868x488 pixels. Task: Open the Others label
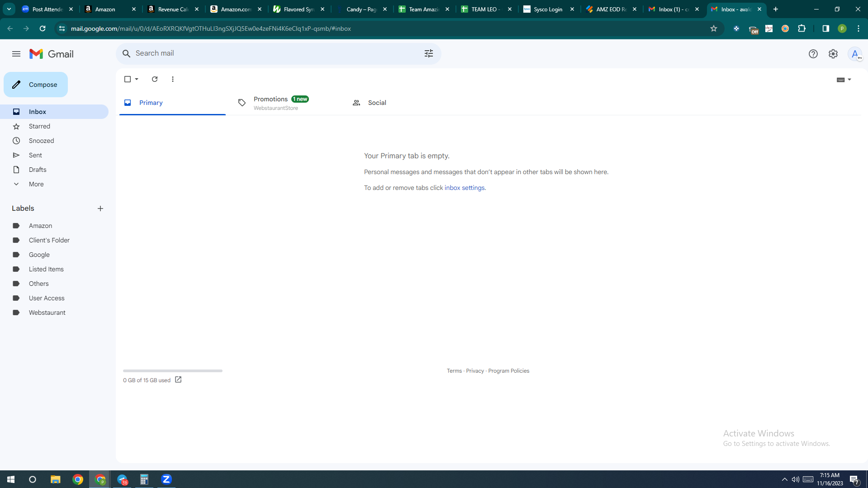click(54, 284)
